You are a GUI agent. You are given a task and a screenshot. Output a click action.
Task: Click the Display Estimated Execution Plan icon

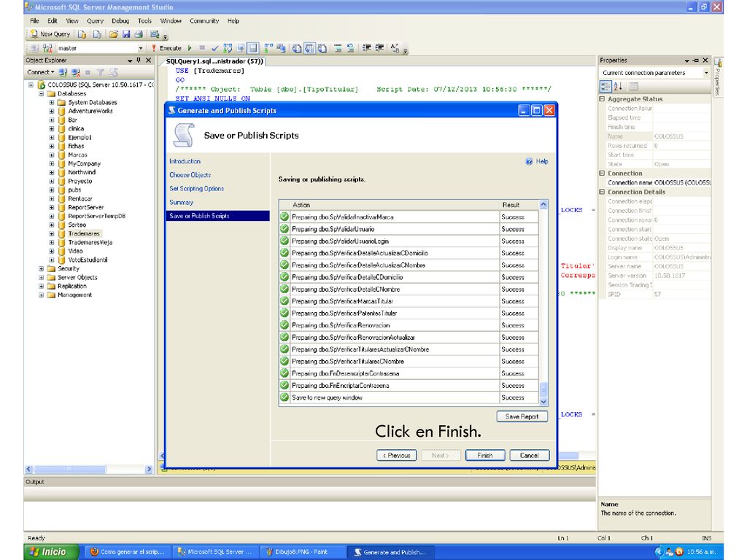click(228, 48)
